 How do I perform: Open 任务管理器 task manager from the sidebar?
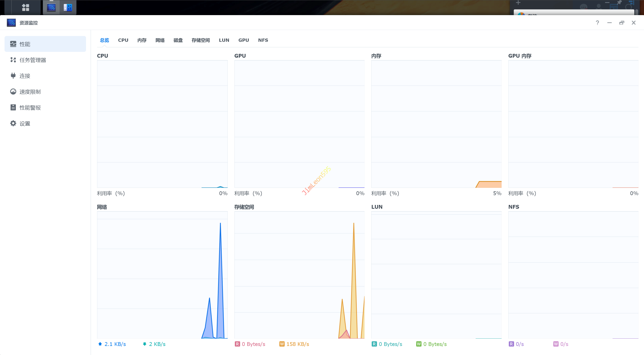pyautogui.click(x=33, y=60)
